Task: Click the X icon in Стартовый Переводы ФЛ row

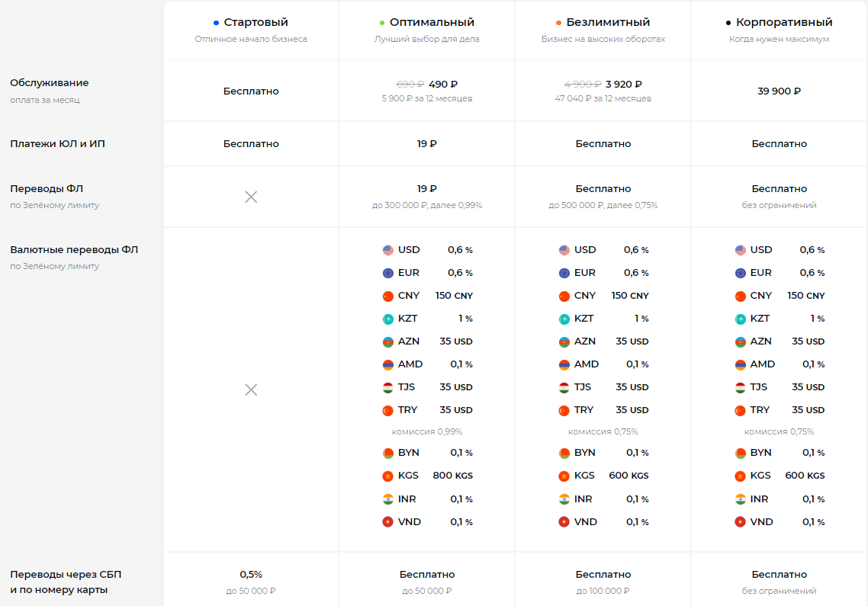Action: [x=251, y=197]
